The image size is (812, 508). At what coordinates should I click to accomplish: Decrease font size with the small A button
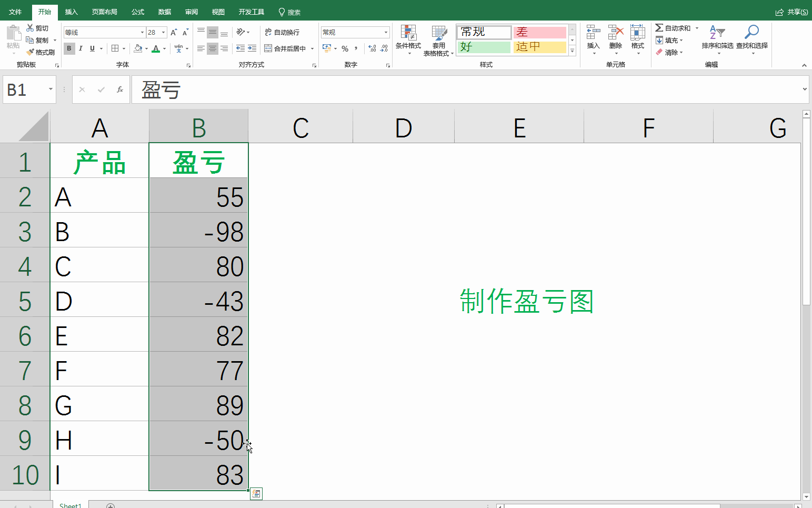pos(185,33)
